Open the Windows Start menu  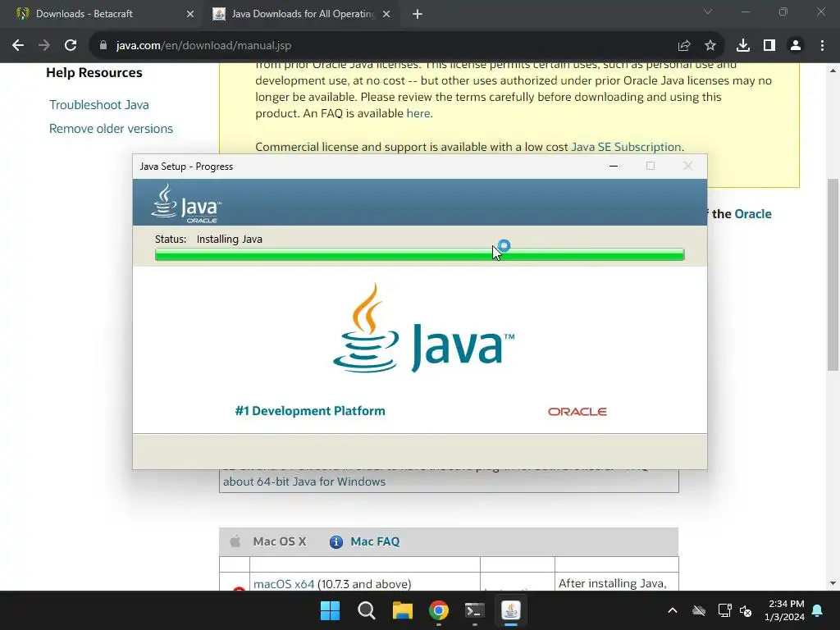pyautogui.click(x=330, y=610)
